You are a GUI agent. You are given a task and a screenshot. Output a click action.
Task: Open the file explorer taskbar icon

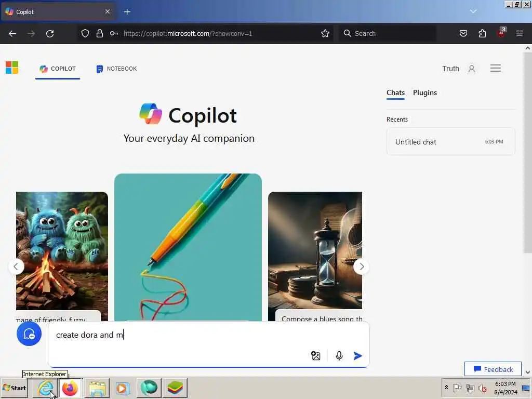(97, 388)
